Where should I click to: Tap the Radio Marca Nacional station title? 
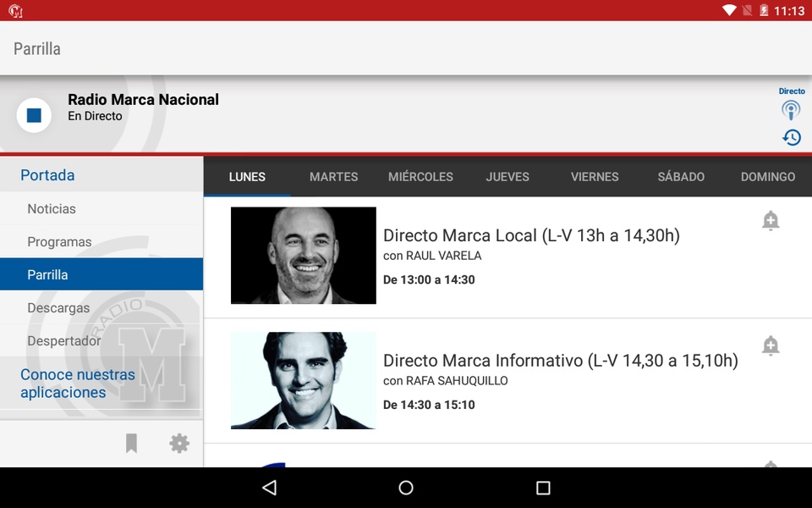point(144,100)
